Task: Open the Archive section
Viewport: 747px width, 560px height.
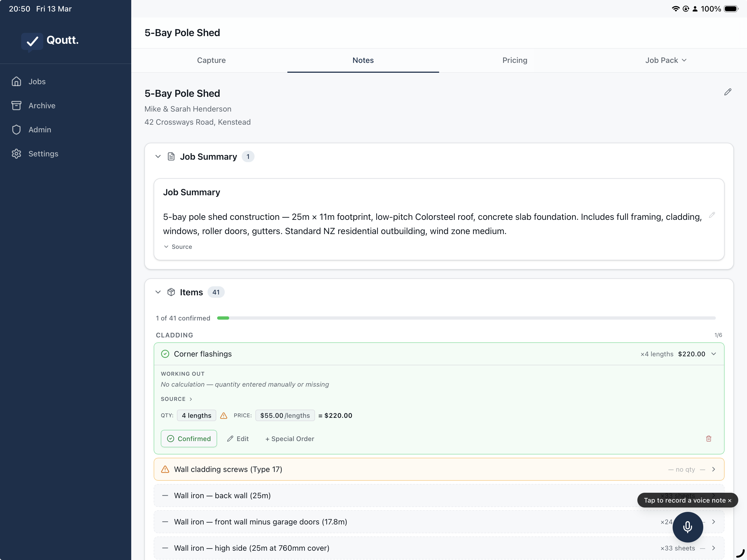Action: click(x=42, y=105)
